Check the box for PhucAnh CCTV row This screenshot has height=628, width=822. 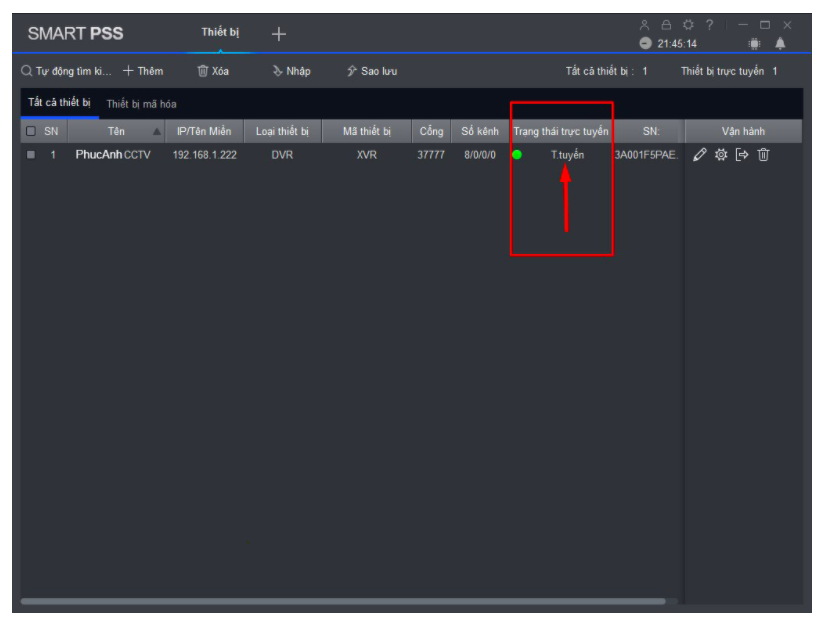(x=31, y=155)
